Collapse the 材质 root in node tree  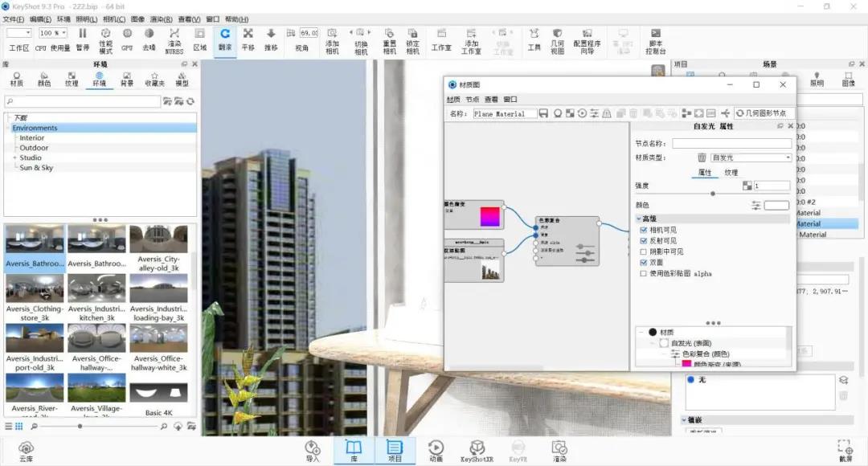[641, 332]
